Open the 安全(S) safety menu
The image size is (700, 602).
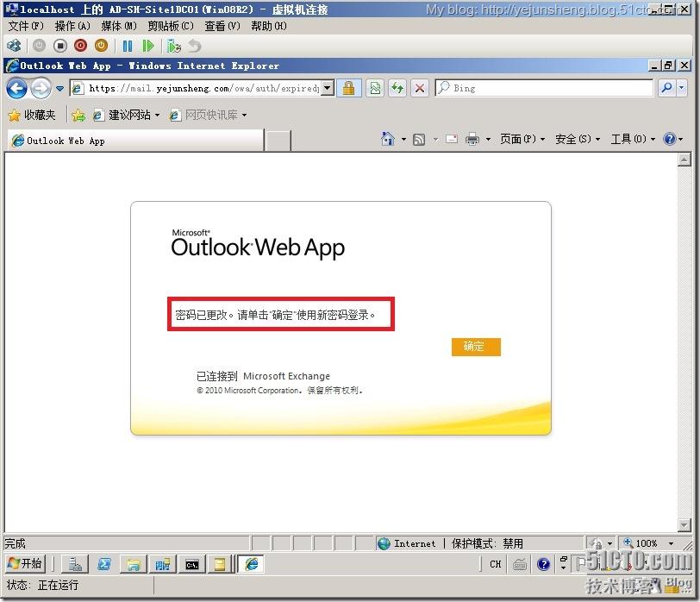pyautogui.click(x=578, y=140)
